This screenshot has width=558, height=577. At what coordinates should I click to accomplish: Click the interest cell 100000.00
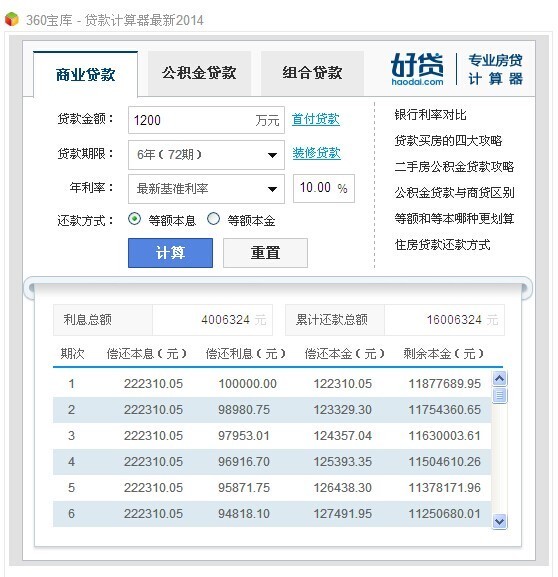(x=247, y=384)
